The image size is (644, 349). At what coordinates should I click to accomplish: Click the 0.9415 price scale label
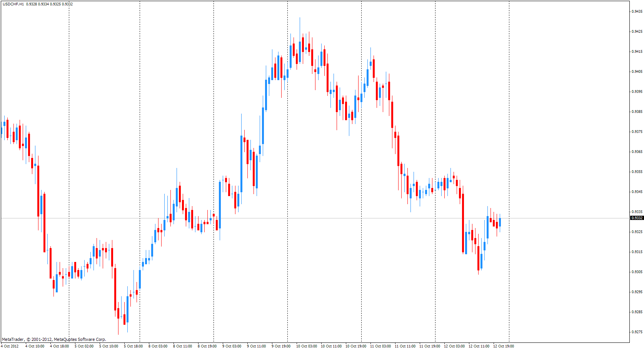(637, 52)
